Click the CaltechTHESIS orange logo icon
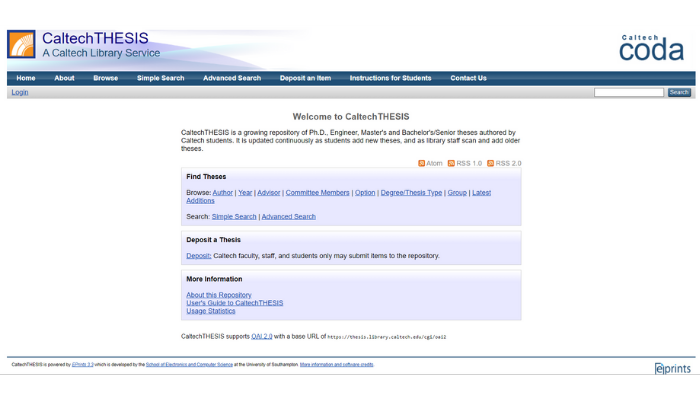700x400 pixels. (x=21, y=44)
